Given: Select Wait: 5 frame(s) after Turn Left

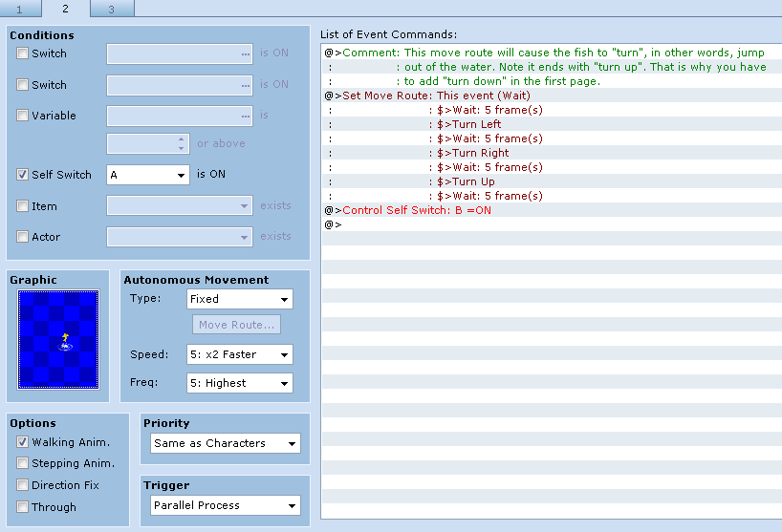Looking at the screenshot, I should 552,138.
